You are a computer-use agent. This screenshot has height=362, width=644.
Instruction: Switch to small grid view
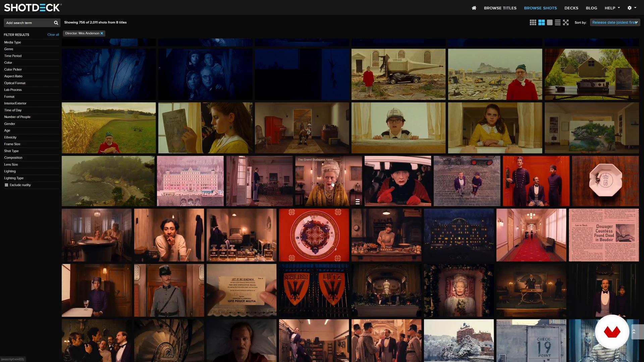(533, 22)
